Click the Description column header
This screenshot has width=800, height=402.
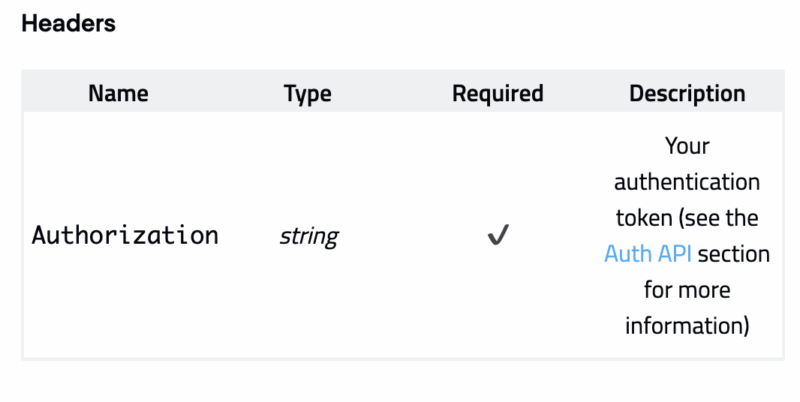click(687, 94)
